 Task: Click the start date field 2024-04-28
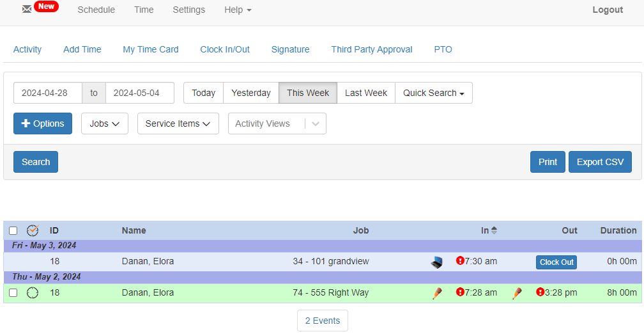point(48,93)
